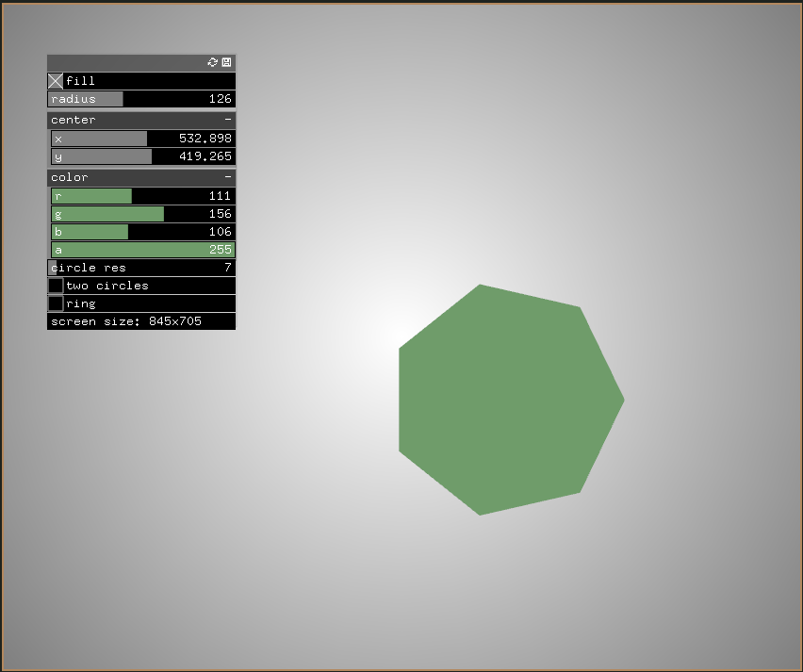Enable the ring checkbox
Screen dimensions: 803x672
56,303
